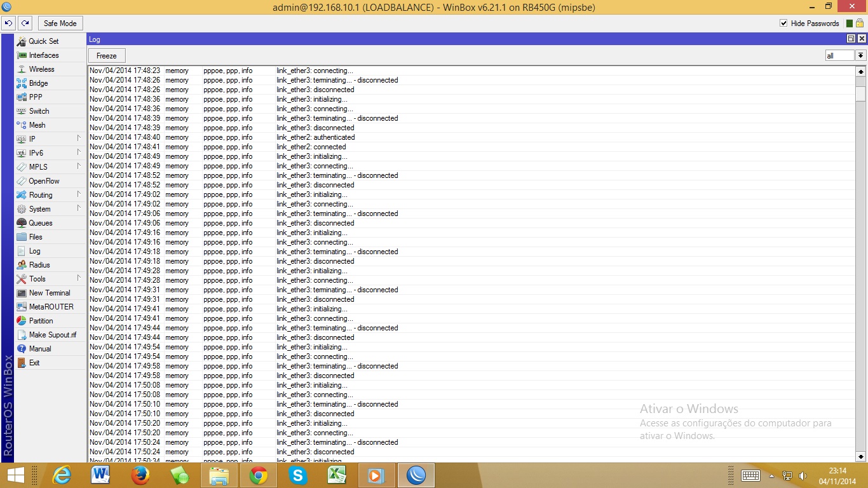Image resolution: width=868 pixels, height=488 pixels.
Task: Expand the Routing submenu arrow
Action: 79,194
